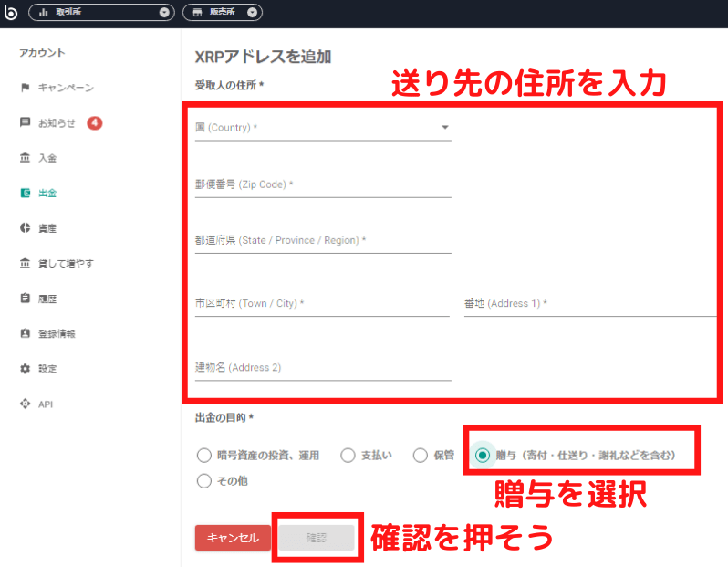
Task: Click the キャンペーン flag icon
Action: 25,88
